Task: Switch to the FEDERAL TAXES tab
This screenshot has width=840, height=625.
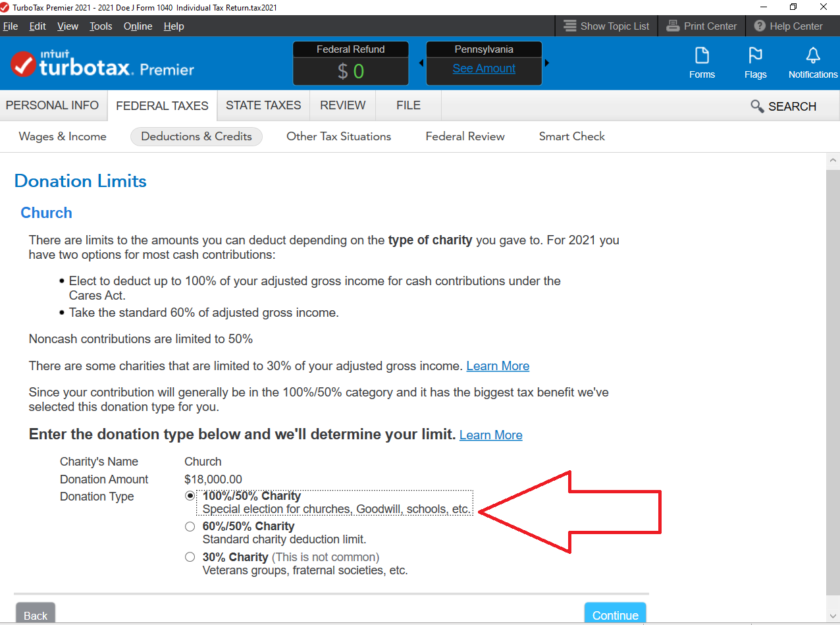Action: pyautogui.click(x=162, y=105)
